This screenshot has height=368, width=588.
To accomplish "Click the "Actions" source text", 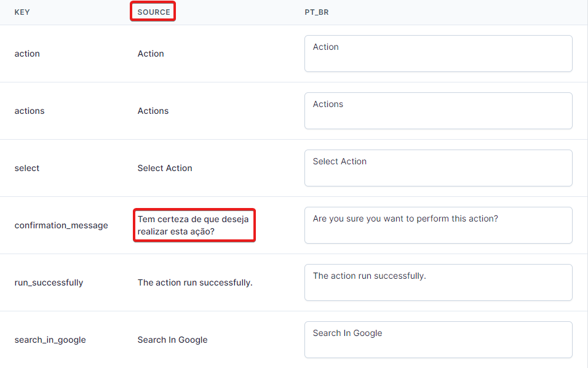I will [153, 111].
